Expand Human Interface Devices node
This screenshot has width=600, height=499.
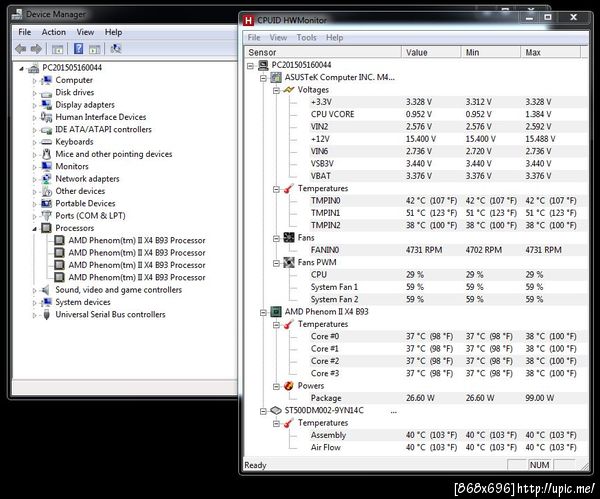(34, 118)
